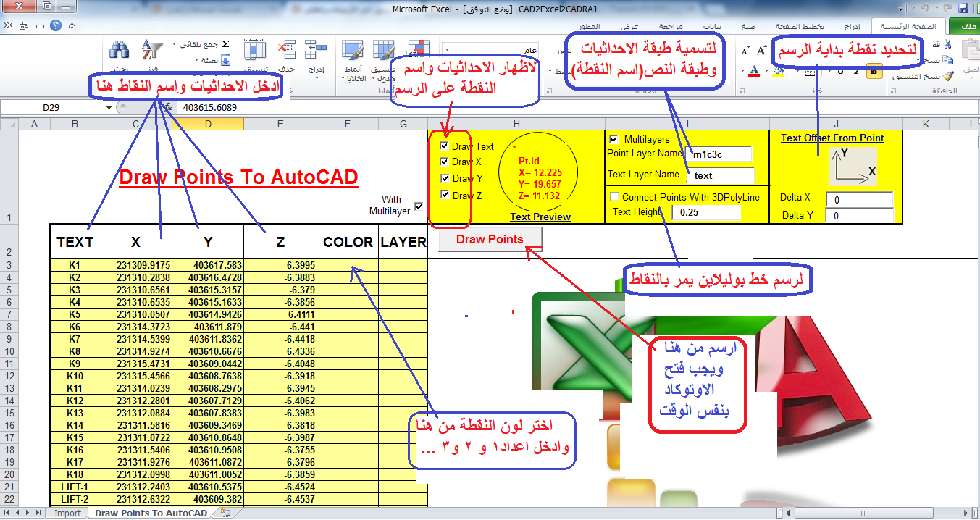980x520 pixels.
Task: Toggle the Multilayers checkbox
Action: click(613, 139)
